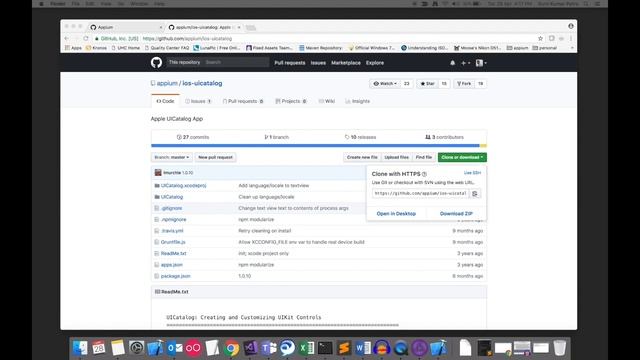Open UICatalog.xcodeproj folder
This screenshot has height=360, width=640.
tap(183, 186)
